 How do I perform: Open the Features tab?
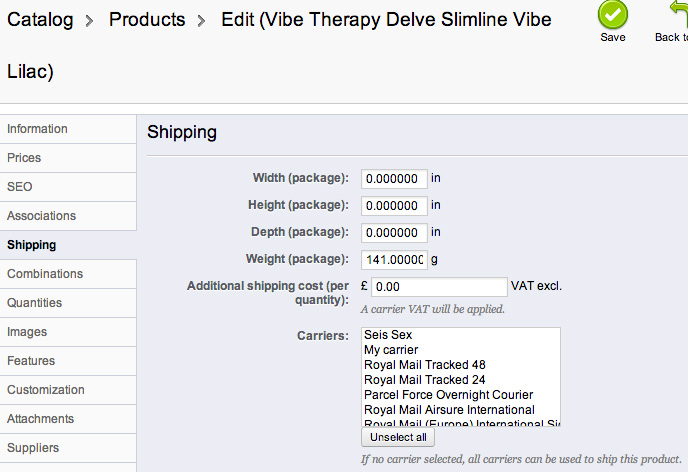click(31, 361)
